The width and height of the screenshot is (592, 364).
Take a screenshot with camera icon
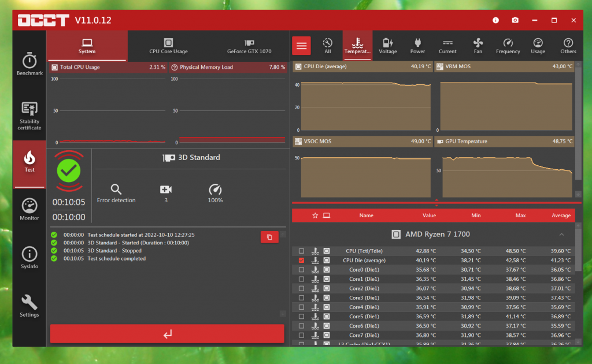[515, 20]
